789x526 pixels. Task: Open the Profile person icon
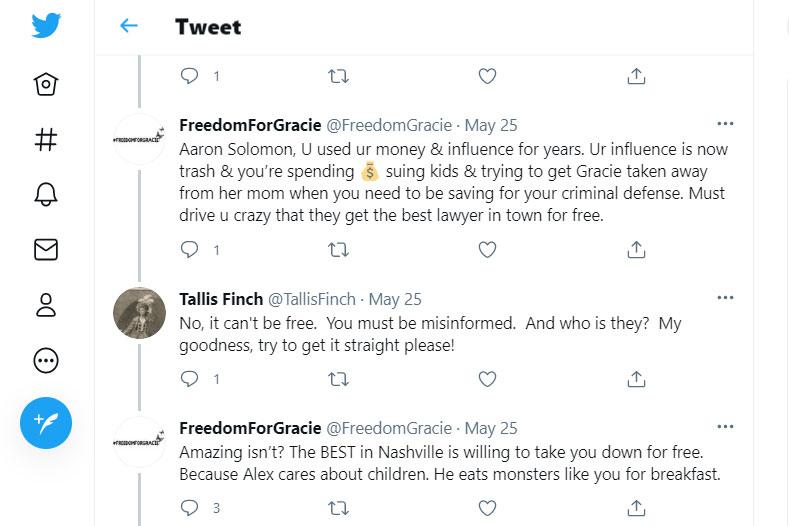46,305
